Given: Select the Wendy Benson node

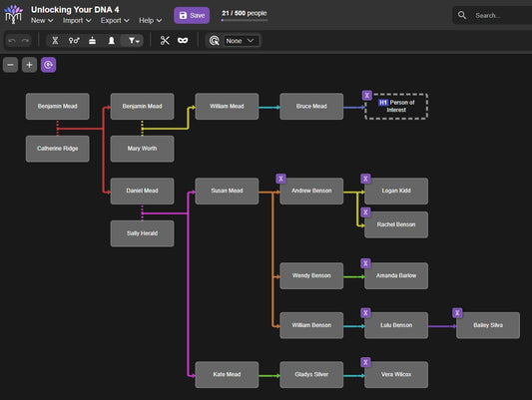Looking at the screenshot, I should tap(311, 275).
